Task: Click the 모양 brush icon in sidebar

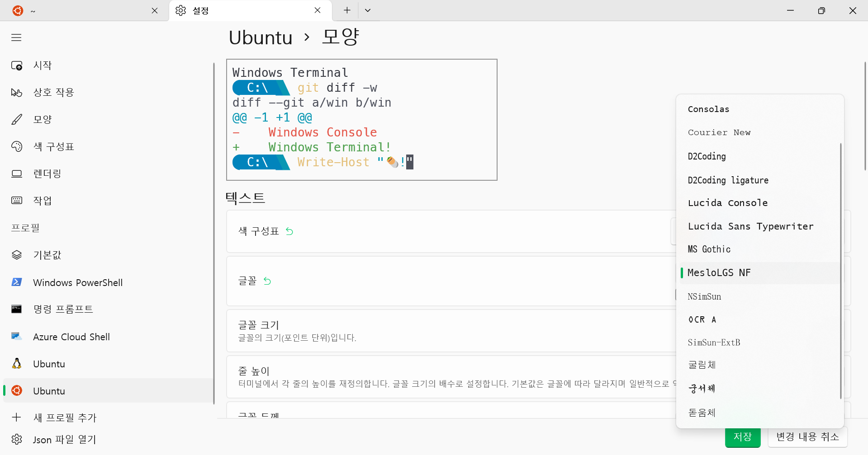Action: tap(17, 120)
